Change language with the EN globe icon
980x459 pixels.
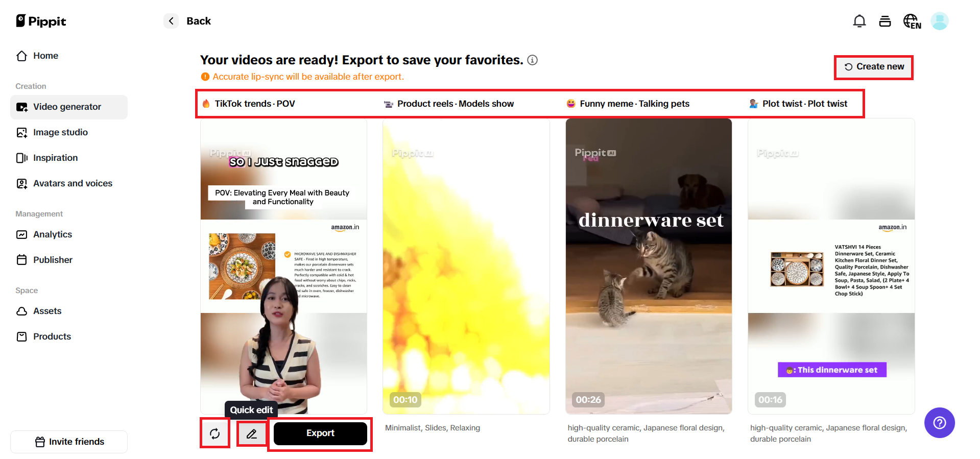point(912,21)
